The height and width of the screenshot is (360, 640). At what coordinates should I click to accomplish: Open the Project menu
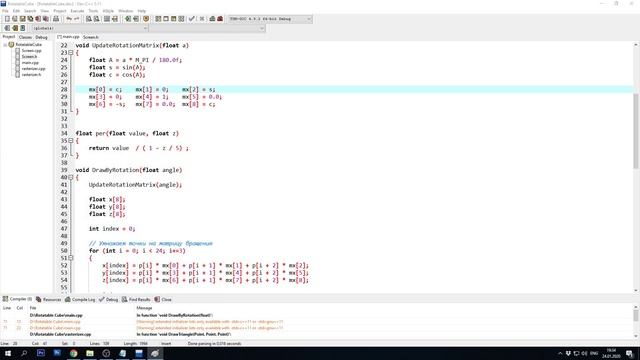click(x=60, y=11)
